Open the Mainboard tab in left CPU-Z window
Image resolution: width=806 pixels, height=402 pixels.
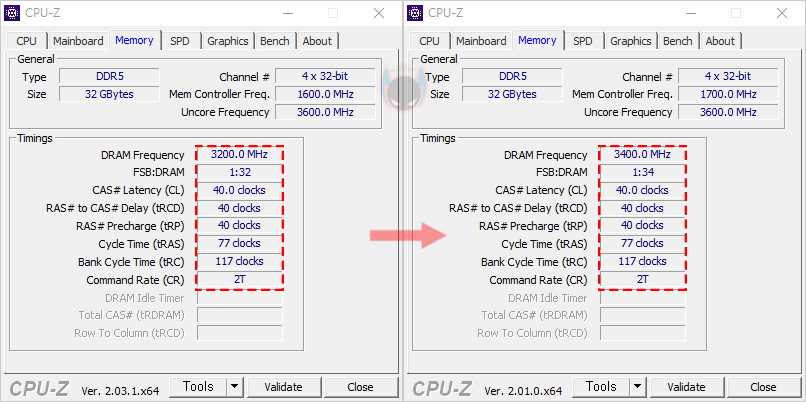[78, 41]
